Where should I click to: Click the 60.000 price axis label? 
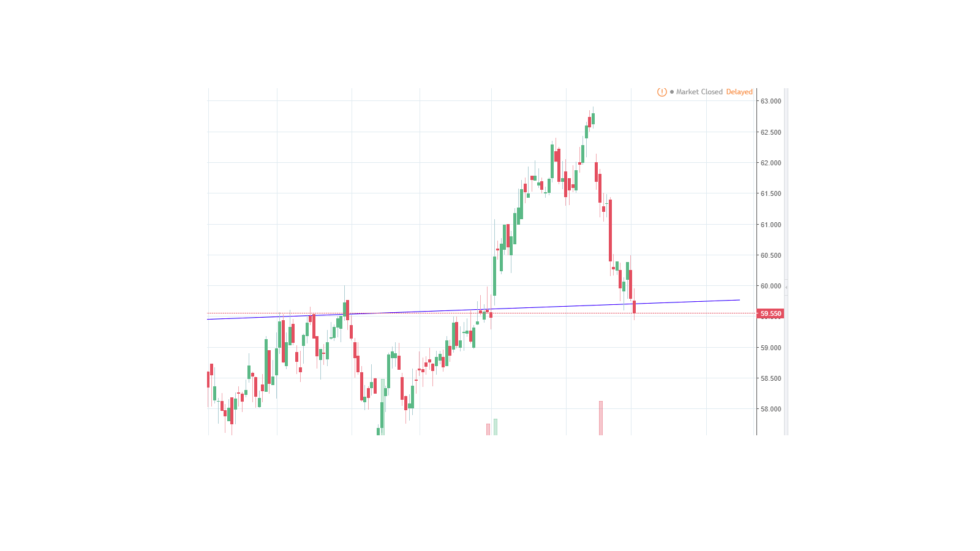(x=771, y=286)
